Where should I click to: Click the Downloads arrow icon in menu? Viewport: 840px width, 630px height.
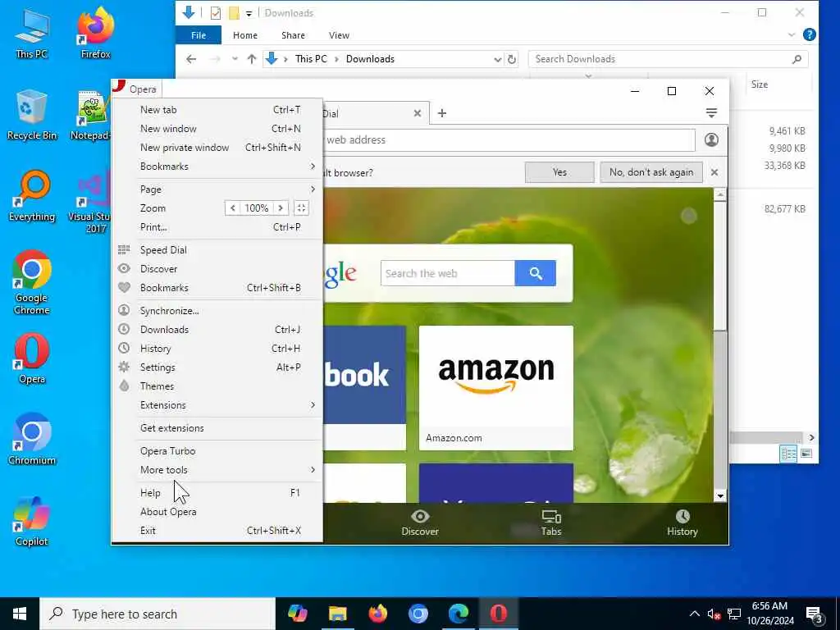(x=124, y=330)
